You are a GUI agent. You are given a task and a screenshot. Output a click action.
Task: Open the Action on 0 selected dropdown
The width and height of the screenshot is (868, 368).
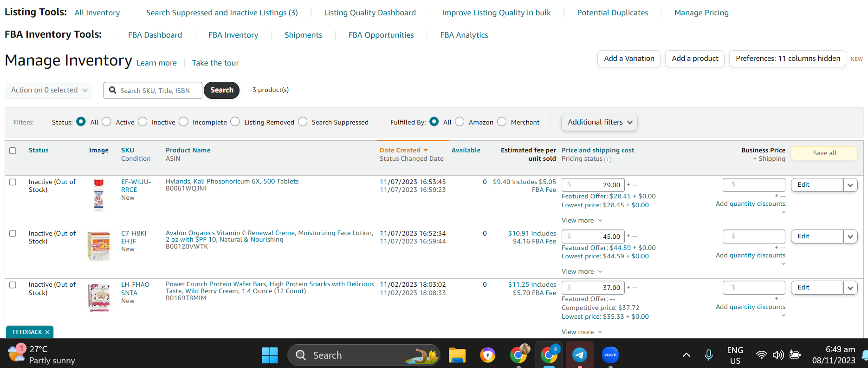(49, 90)
